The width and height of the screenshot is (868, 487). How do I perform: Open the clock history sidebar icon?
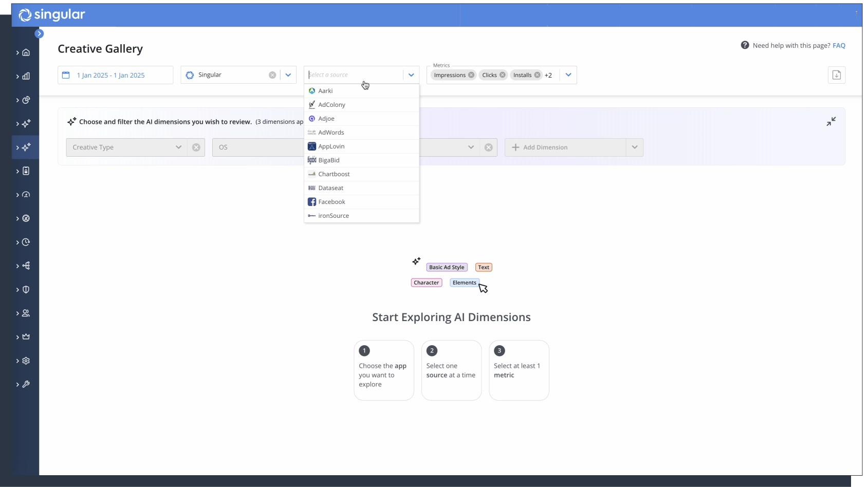26,242
